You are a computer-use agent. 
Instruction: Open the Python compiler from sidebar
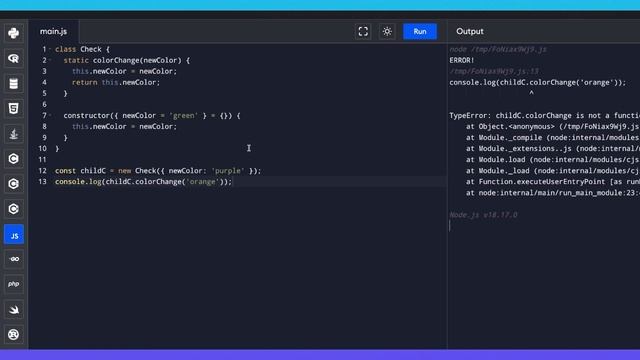click(x=13, y=33)
